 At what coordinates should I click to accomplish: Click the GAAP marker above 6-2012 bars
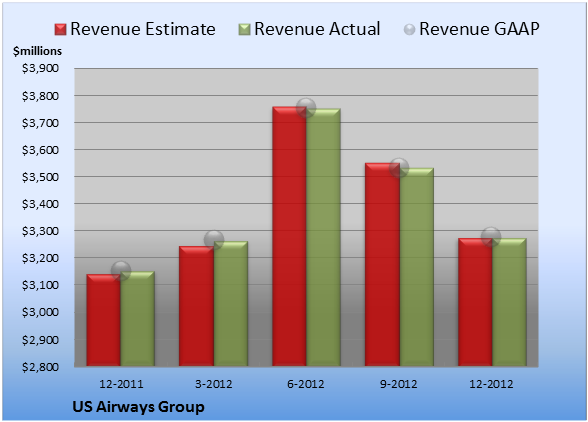(x=306, y=108)
